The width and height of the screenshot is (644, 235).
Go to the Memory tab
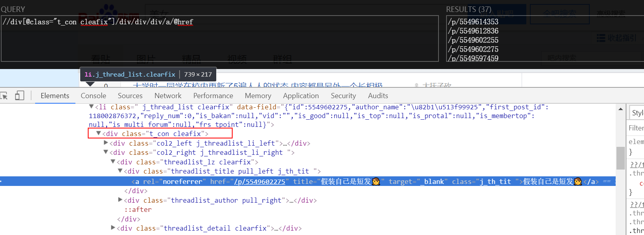[258, 96]
